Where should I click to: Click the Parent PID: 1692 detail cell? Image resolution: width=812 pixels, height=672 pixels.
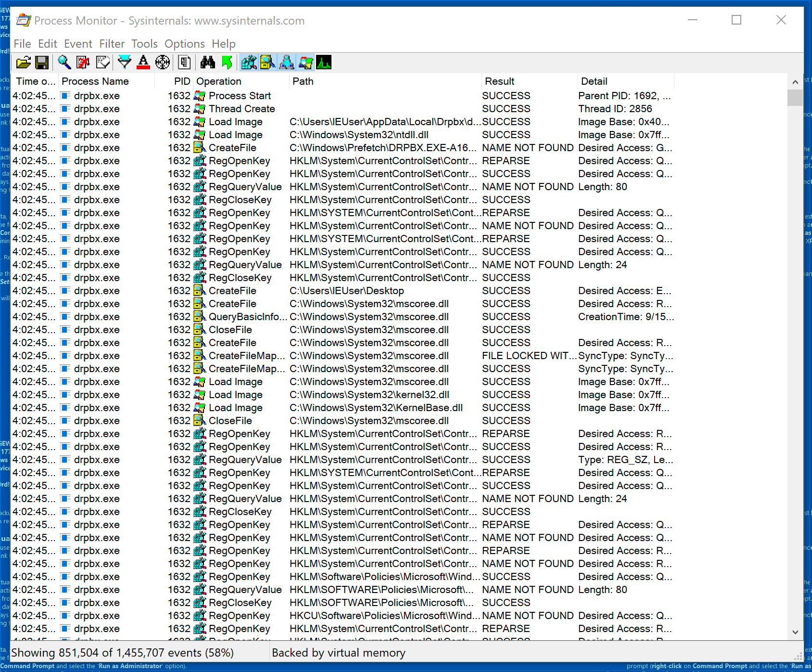click(624, 96)
